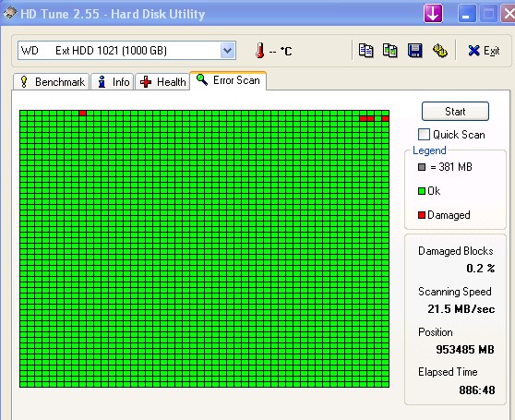This screenshot has height=420, width=515.
Task: Click the HD Tune app icon in title bar
Action: (9, 13)
